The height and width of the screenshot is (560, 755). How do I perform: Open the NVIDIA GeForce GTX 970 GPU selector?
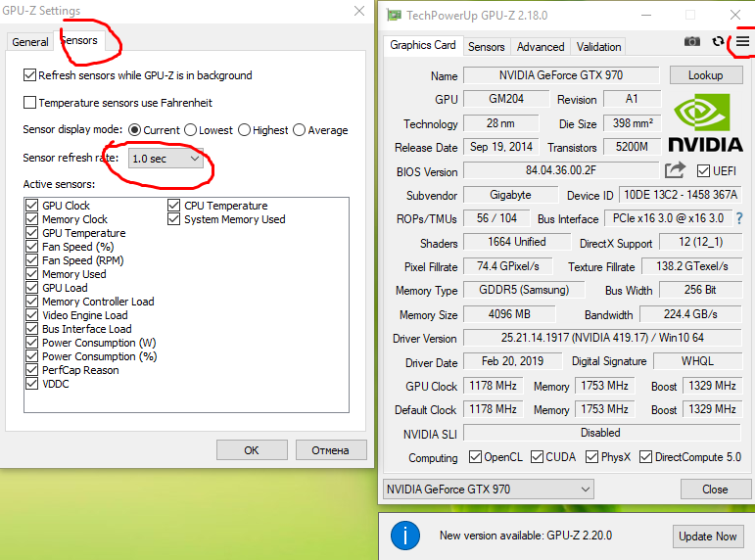click(489, 490)
